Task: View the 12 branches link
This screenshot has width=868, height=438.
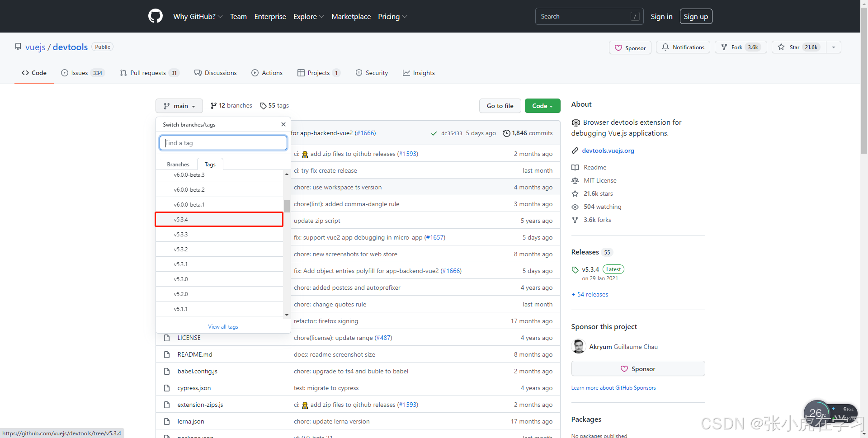Action: click(x=231, y=105)
